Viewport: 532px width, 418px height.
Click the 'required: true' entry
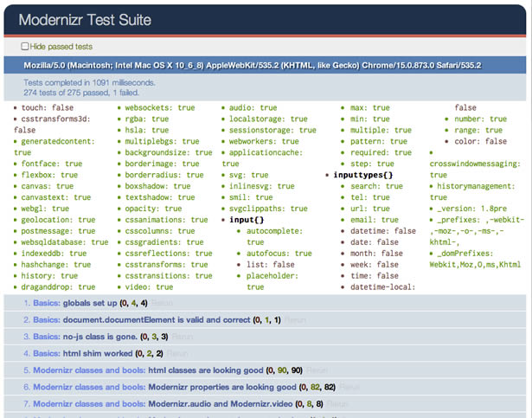tap(381, 152)
